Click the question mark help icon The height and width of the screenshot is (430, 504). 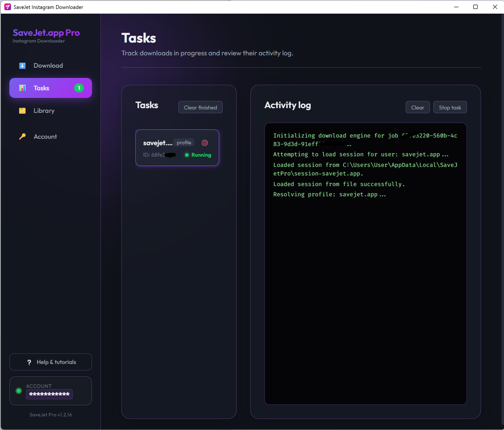pyautogui.click(x=29, y=362)
